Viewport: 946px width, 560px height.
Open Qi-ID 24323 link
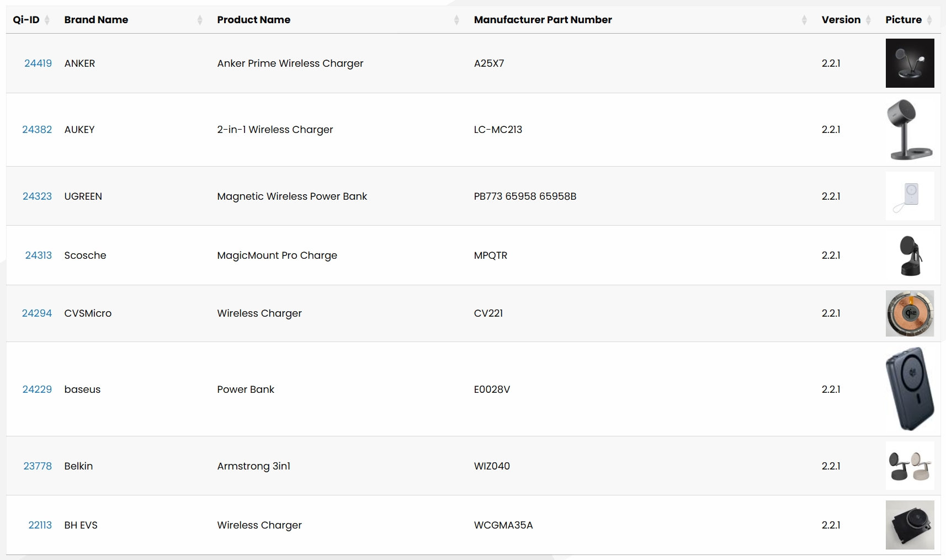click(x=37, y=196)
